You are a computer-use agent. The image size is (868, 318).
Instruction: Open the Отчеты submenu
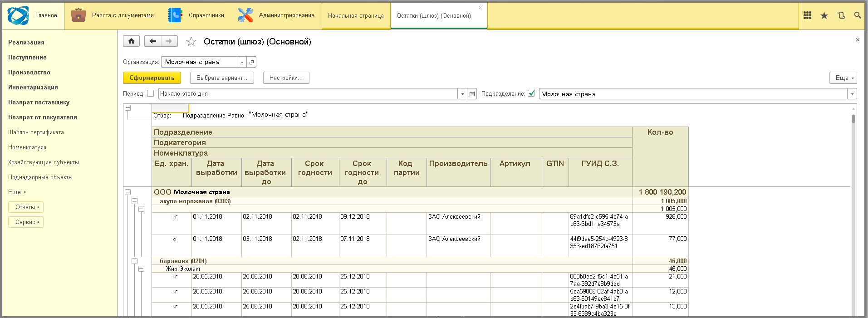(x=26, y=207)
